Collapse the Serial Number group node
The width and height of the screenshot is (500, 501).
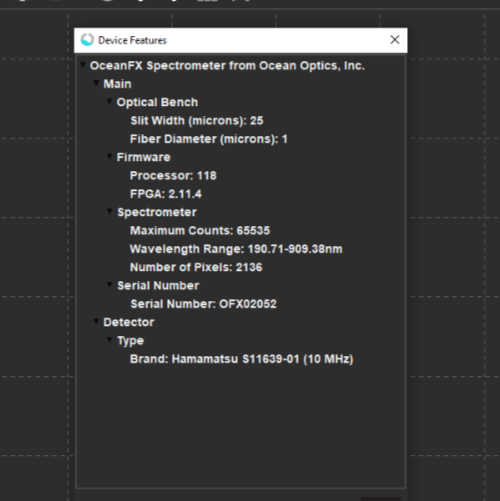pos(109,284)
